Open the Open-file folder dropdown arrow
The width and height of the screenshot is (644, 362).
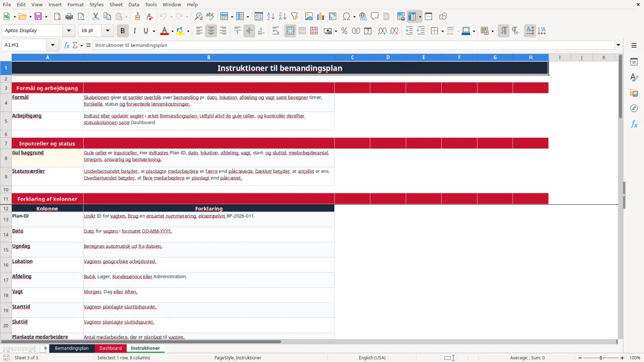click(29, 17)
